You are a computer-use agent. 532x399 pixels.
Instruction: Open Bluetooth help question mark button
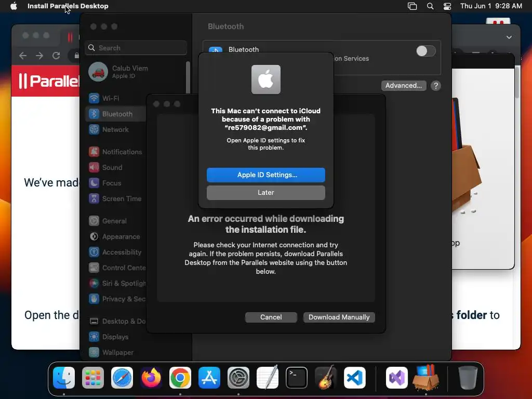[x=436, y=86]
